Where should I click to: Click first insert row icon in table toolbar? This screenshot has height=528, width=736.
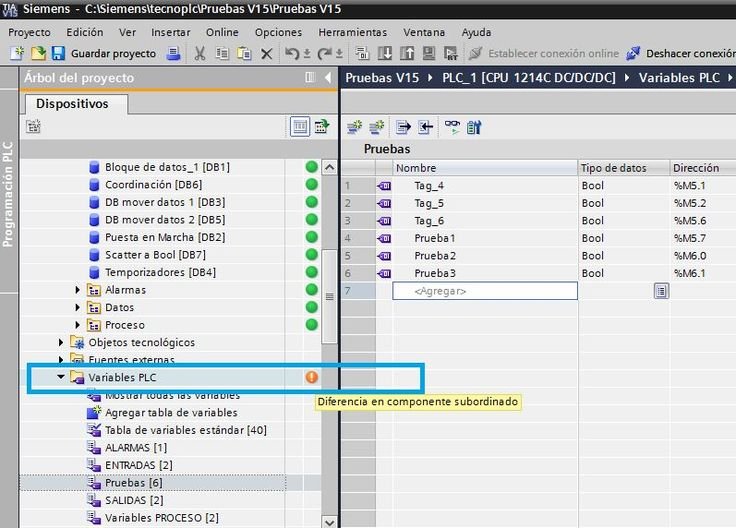coord(354,127)
